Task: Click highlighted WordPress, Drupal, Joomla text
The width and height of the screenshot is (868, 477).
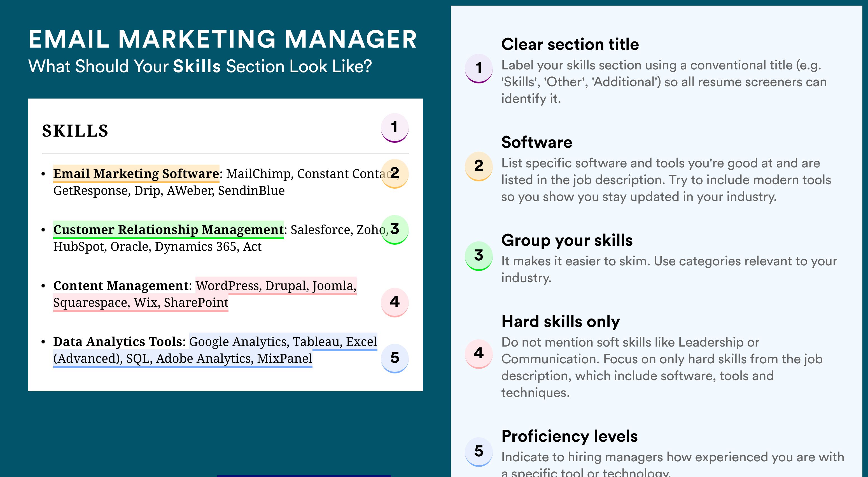Action: [276, 286]
